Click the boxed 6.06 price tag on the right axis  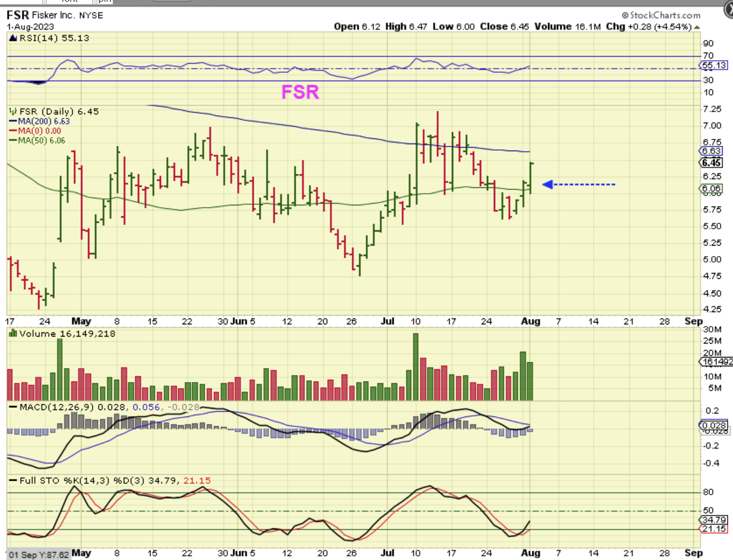tap(711, 188)
